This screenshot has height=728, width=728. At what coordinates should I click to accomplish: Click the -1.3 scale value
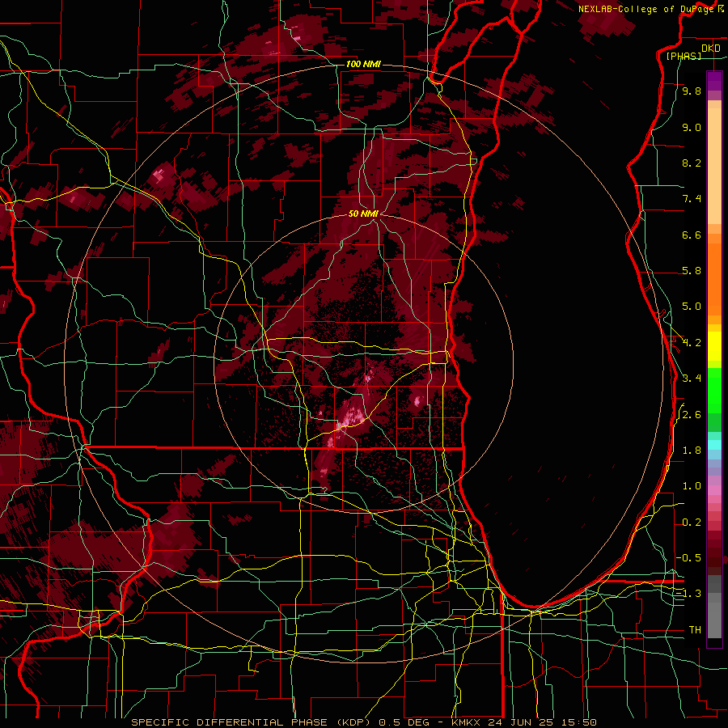point(688,594)
